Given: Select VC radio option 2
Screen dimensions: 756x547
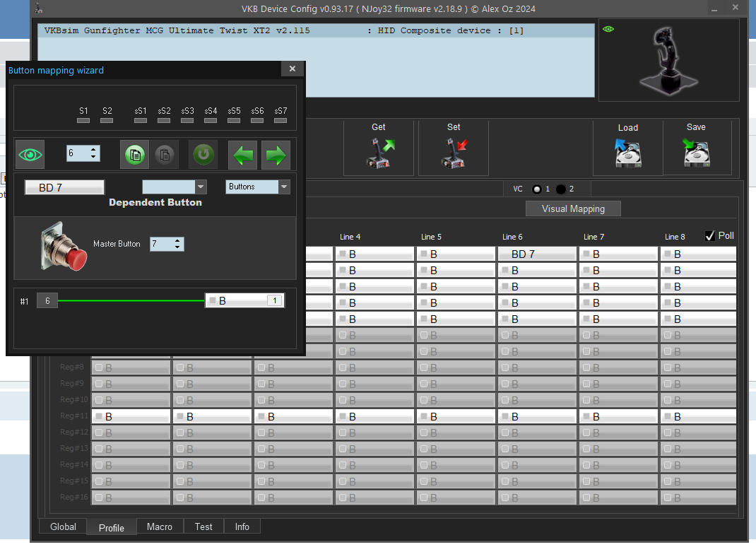Looking at the screenshot, I should coord(561,189).
